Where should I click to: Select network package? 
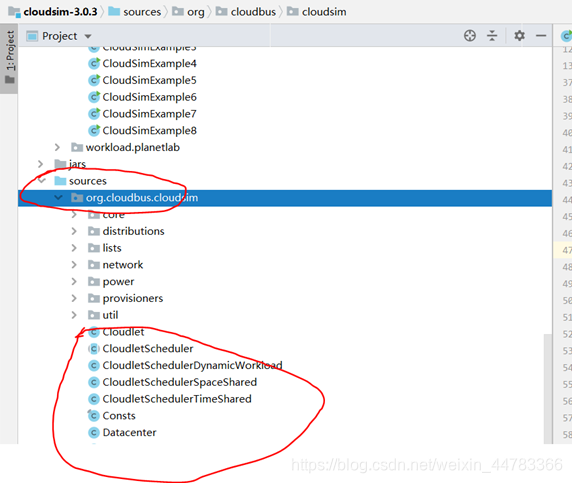coord(123,265)
